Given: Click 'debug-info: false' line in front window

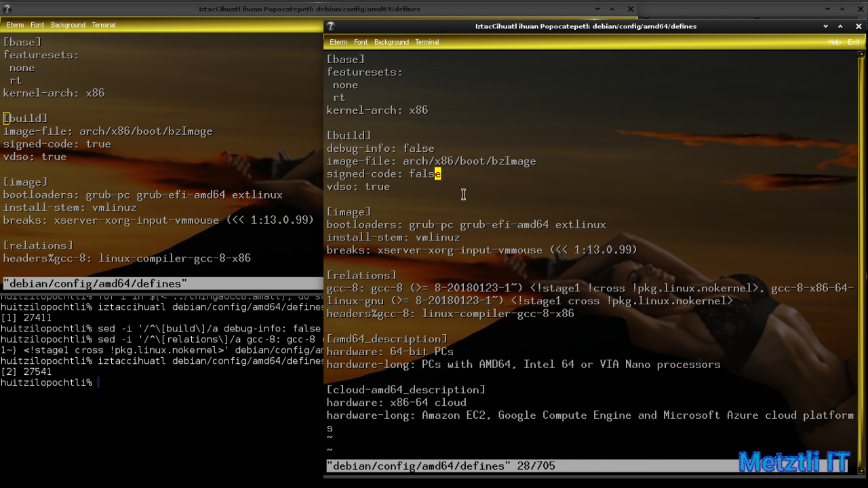Looking at the screenshot, I should click(380, 148).
